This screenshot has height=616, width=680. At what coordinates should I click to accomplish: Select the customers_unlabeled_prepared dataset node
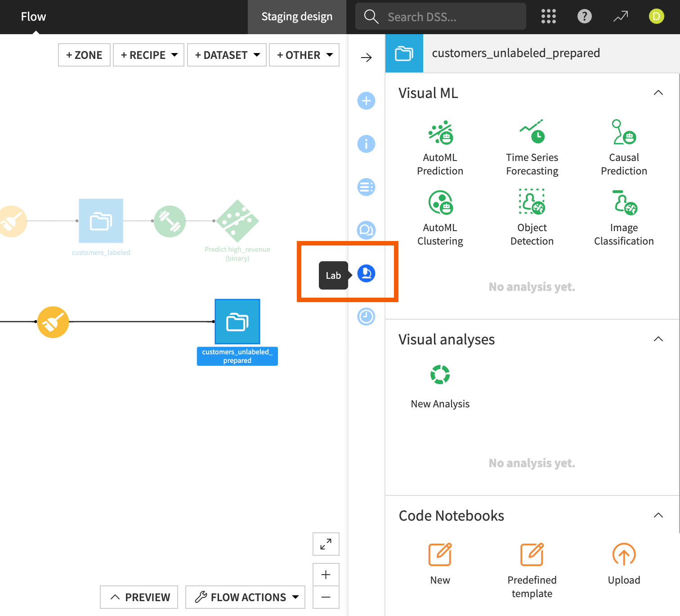(x=237, y=321)
